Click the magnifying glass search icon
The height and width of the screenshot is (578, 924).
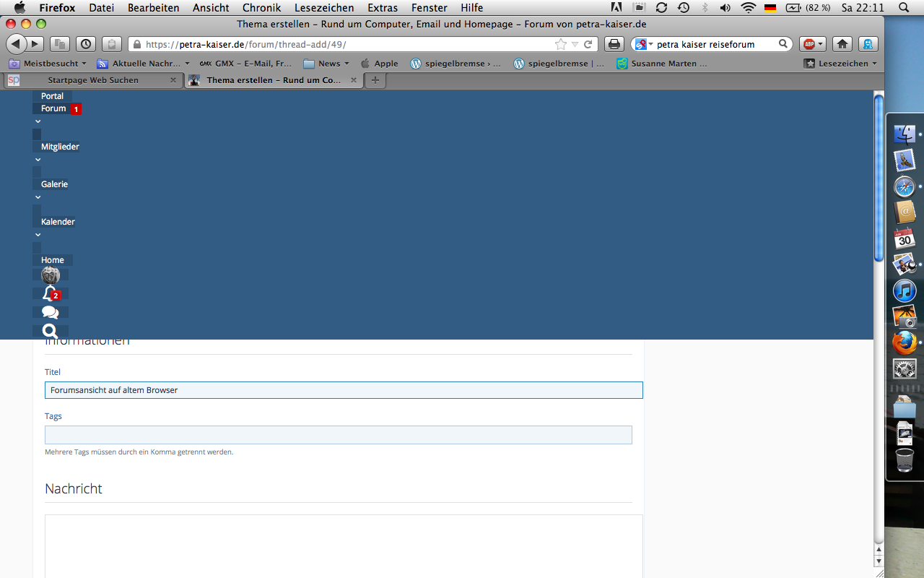(50, 331)
